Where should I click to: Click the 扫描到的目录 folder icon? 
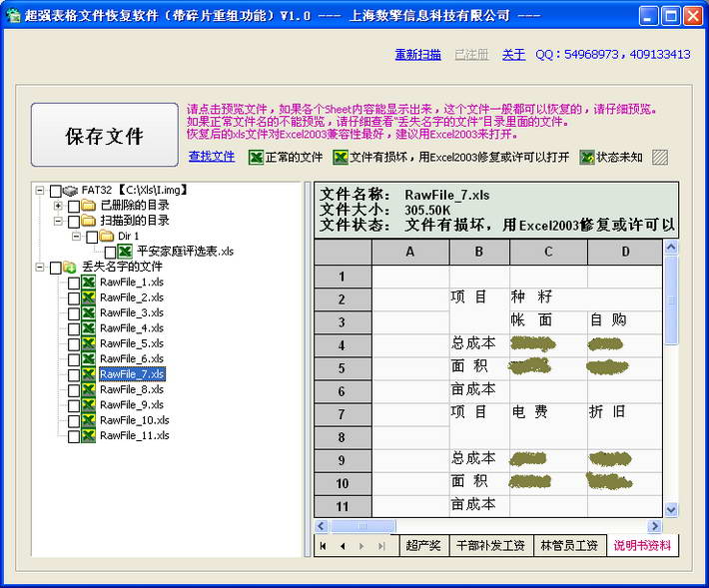coord(88,221)
